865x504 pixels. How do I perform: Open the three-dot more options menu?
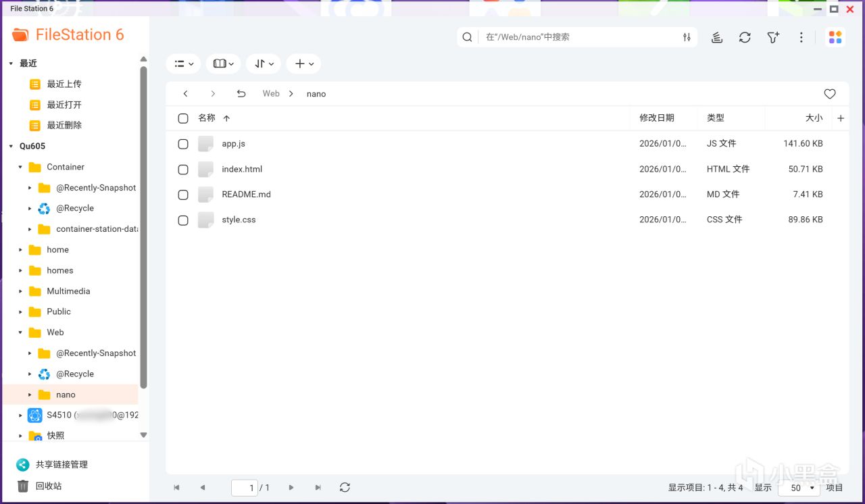[x=801, y=38]
